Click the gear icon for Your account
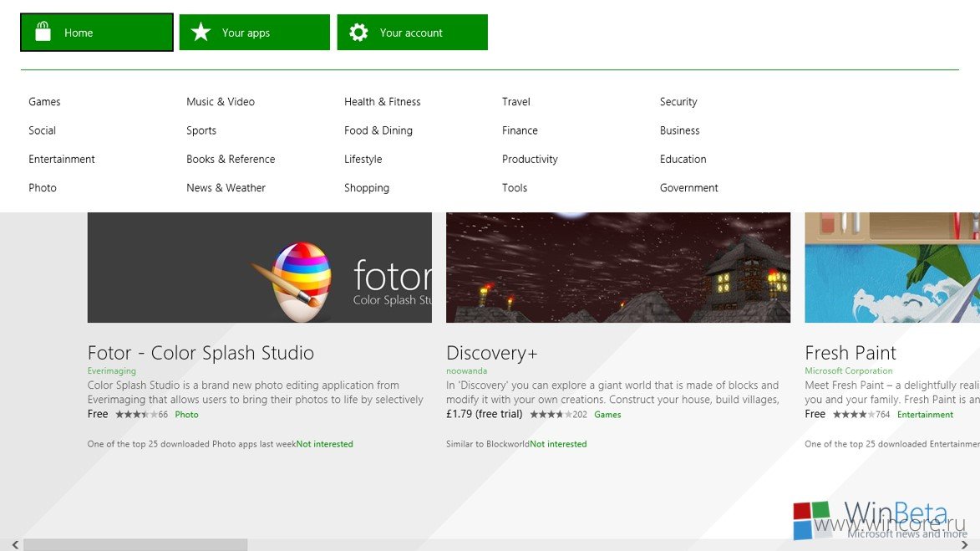Screen dimensions: 980x551 point(358,33)
